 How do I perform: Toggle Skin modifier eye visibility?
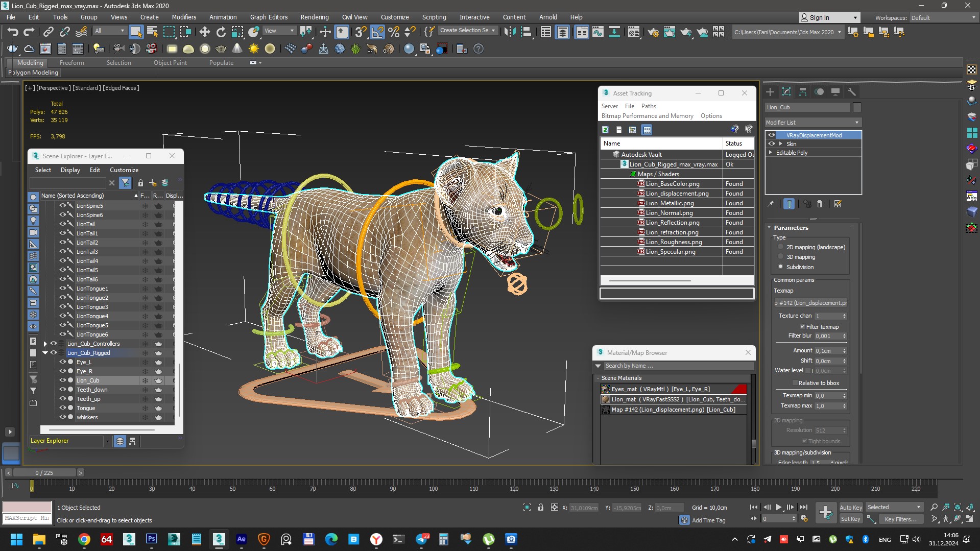click(772, 144)
